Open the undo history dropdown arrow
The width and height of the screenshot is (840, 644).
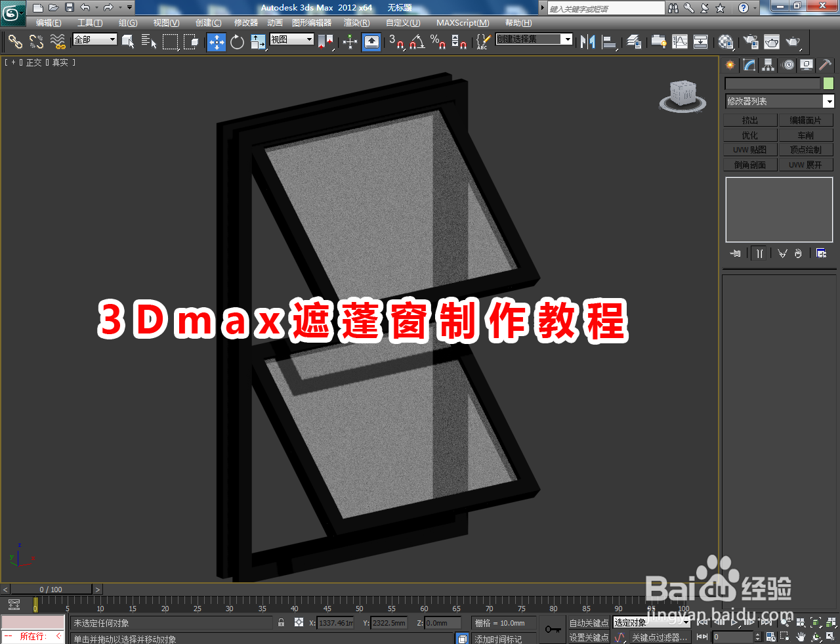click(96, 8)
